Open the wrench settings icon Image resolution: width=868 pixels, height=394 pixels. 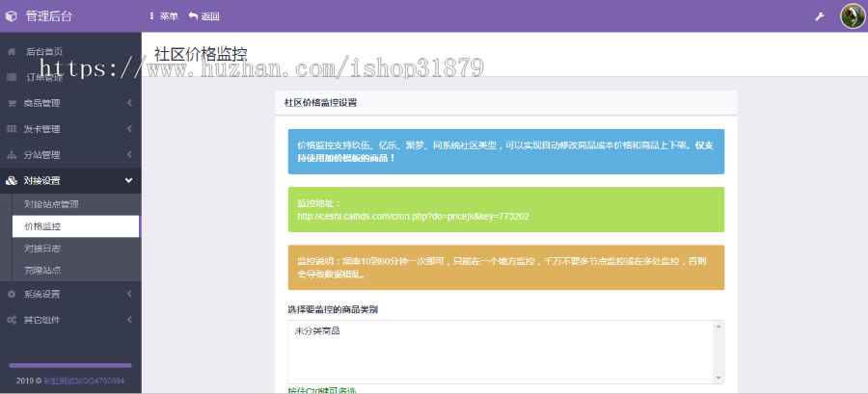tap(819, 16)
